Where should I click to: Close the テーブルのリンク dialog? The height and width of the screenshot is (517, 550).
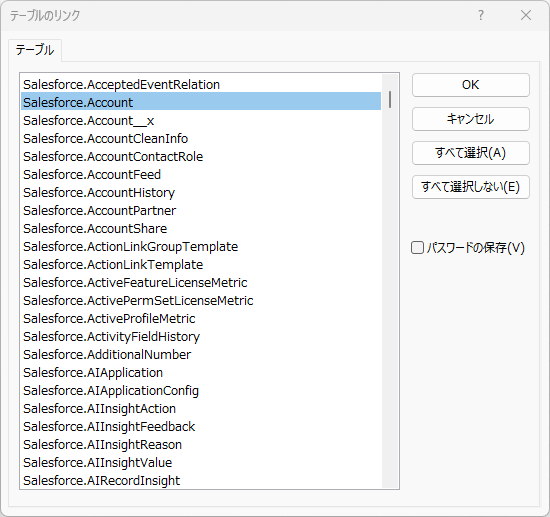click(526, 15)
